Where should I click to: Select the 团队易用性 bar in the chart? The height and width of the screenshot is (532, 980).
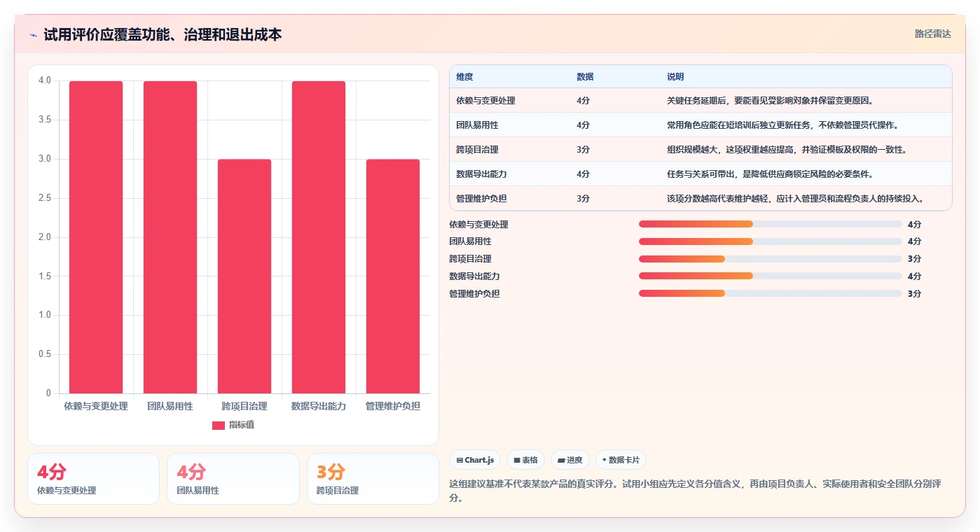[x=170, y=237]
